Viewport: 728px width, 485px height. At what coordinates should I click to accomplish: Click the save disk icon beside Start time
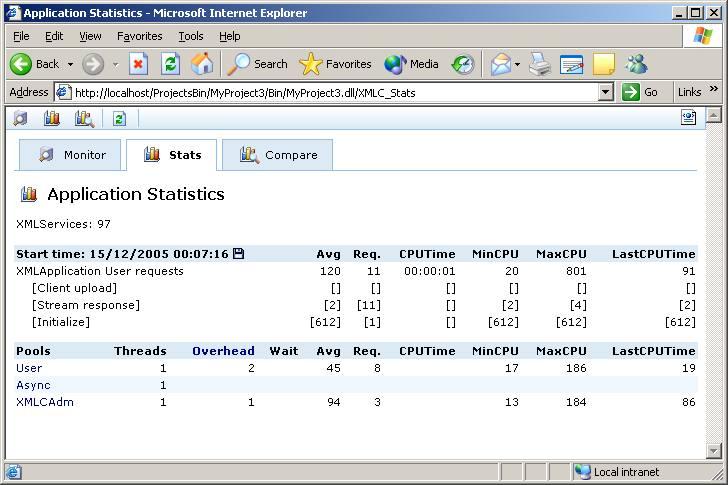tap(239, 254)
